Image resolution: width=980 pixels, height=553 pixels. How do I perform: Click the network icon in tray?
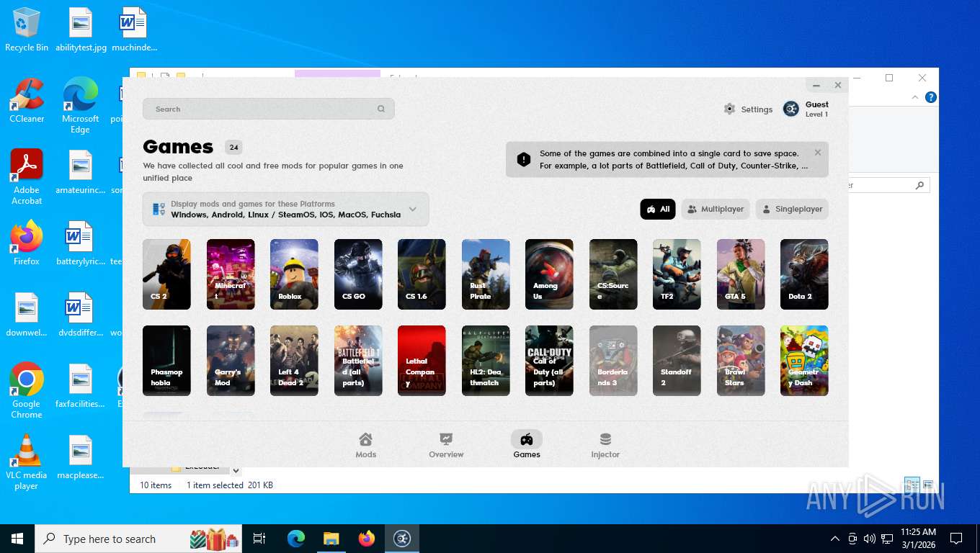tap(887, 539)
